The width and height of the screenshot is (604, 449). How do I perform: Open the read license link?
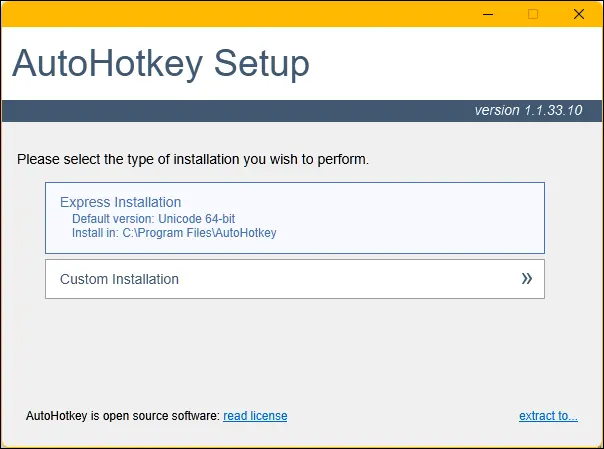coord(255,416)
